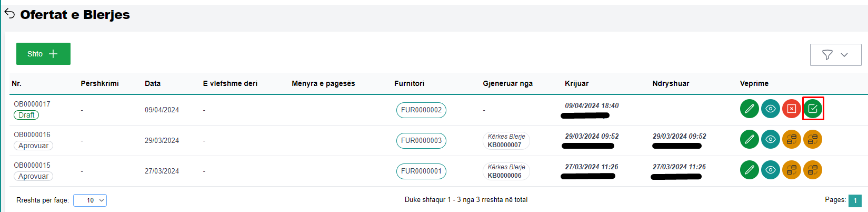Viewport: 868px width, 212px height.
Task: Approve offer OB0000017 with the green checkmark icon
Action: 812,109
